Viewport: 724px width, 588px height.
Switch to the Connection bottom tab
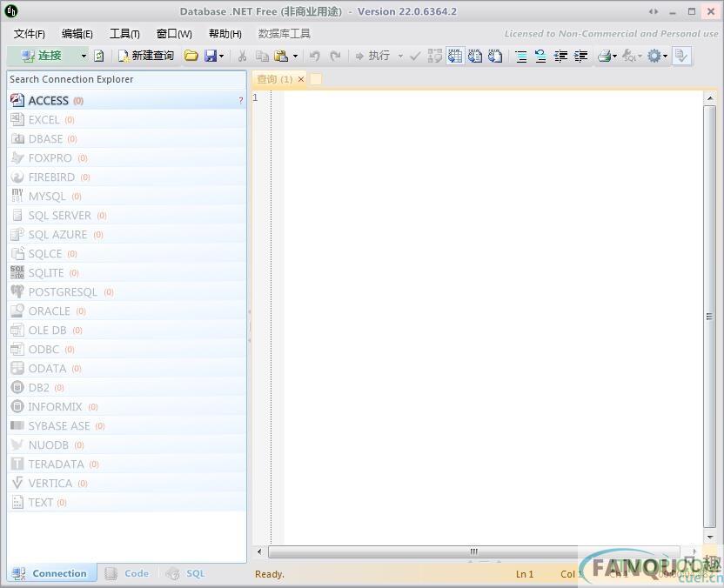51,573
